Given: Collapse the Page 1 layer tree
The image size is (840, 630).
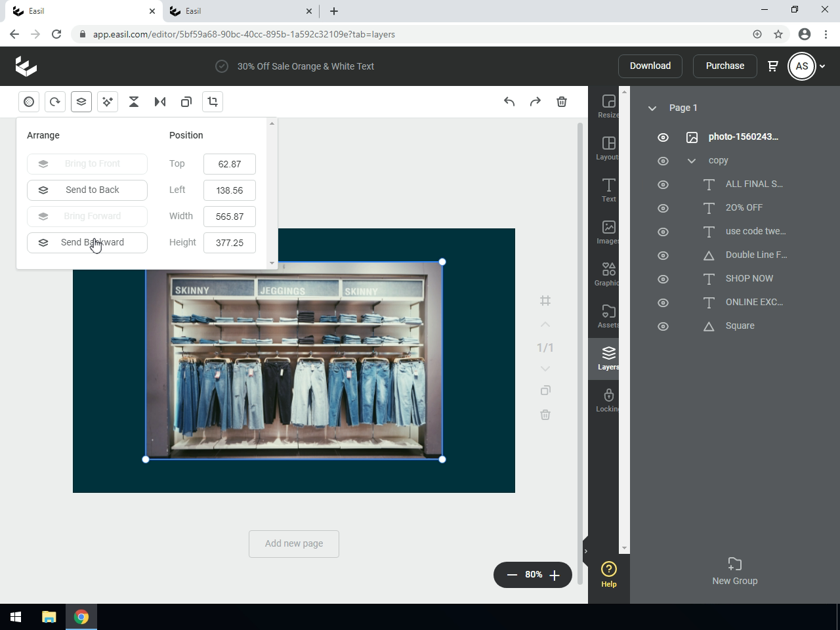Looking at the screenshot, I should (x=652, y=108).
